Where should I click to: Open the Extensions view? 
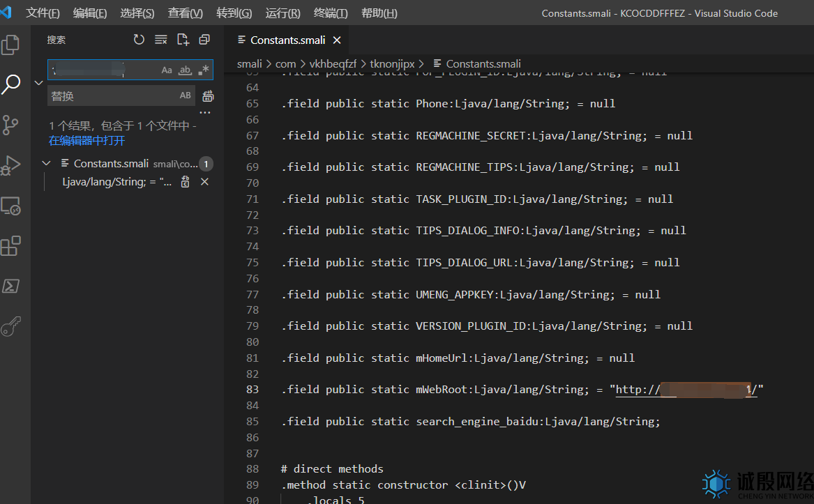11,246
